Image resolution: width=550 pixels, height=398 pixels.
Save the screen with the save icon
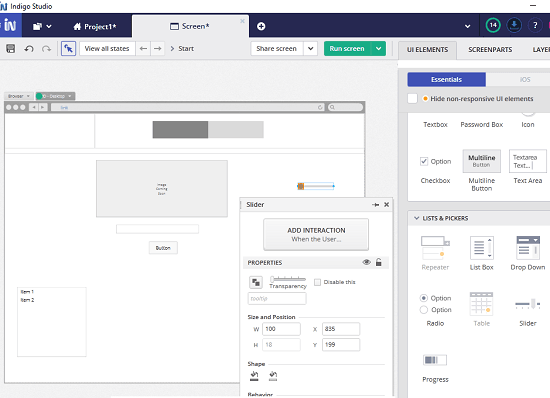[11, 48]
